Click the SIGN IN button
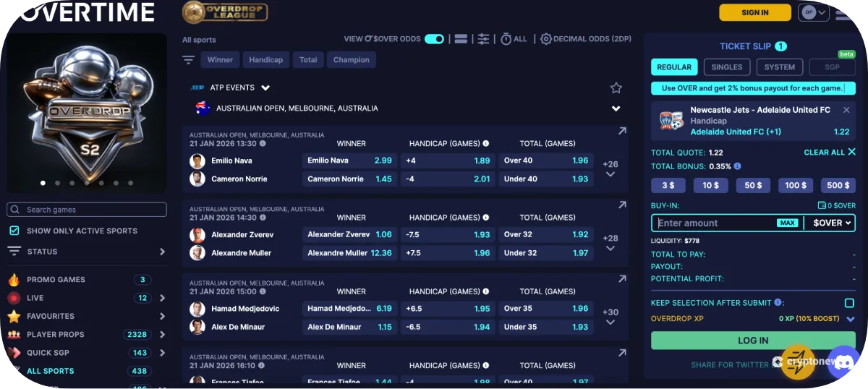Viewport: 868px width, 389px height. [x=755, y=12]
